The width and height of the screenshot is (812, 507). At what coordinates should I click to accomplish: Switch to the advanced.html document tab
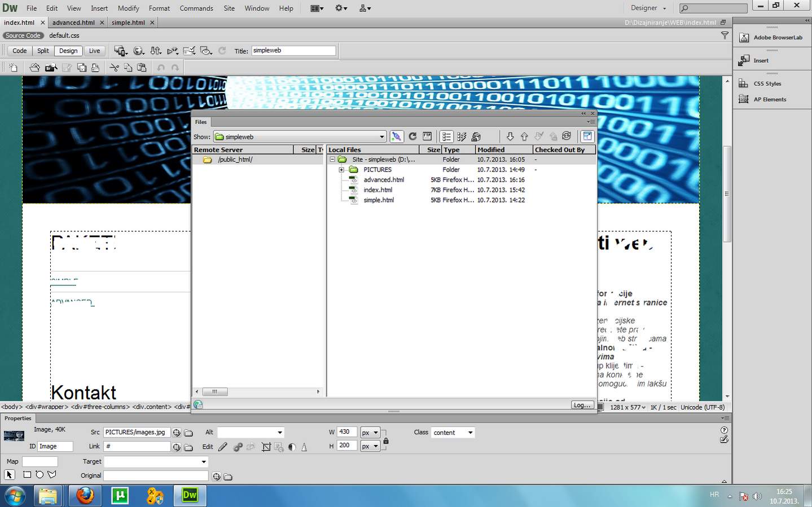tap(73, 23)
